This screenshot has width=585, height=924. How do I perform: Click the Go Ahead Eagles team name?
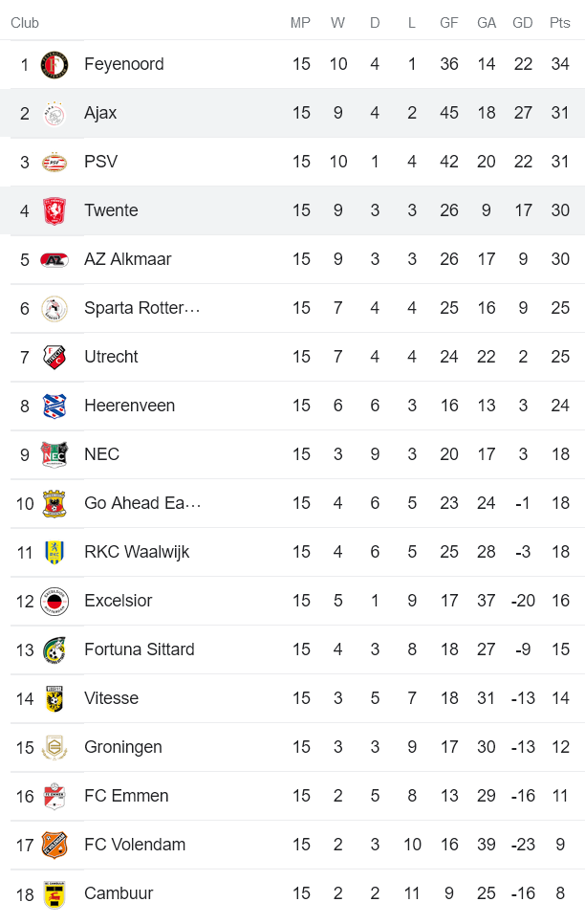(141, 503)
